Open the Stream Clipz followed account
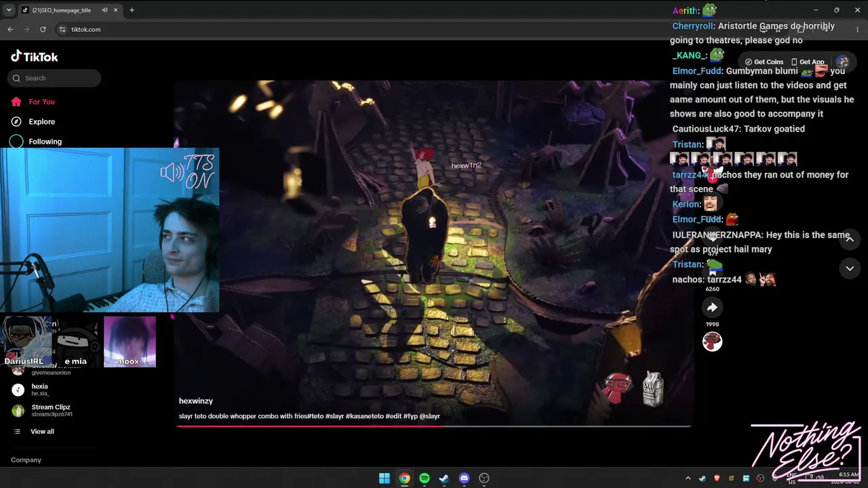This screenshot has height=488, width=868. point(42,411)
